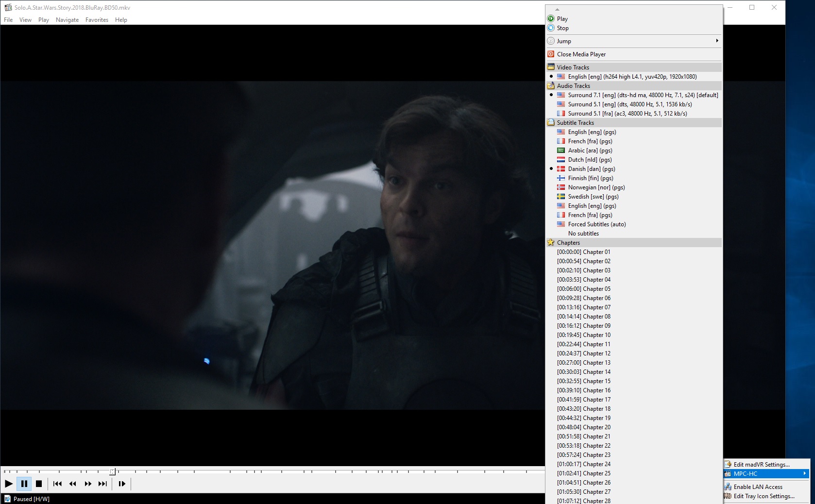The image size is (815, 504).
Task: Expand the Jump submenu
Action: 634,41
